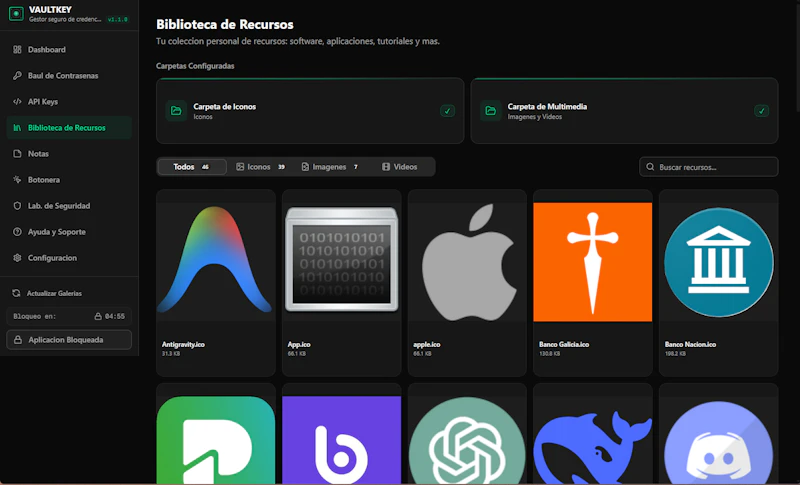This screenshot has height=485, width=800.
Task: Open the App.ico binary thumbnail
Action: pos(341,260)
